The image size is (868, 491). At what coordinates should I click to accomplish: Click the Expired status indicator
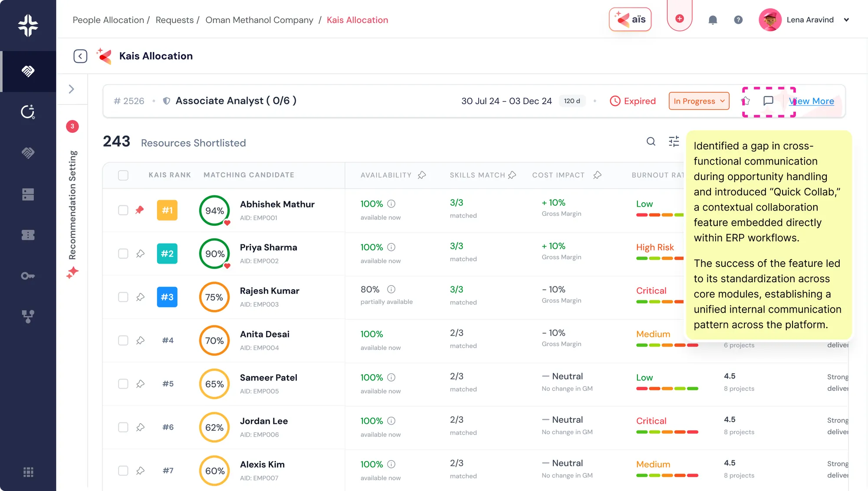[x=633, y=101]
